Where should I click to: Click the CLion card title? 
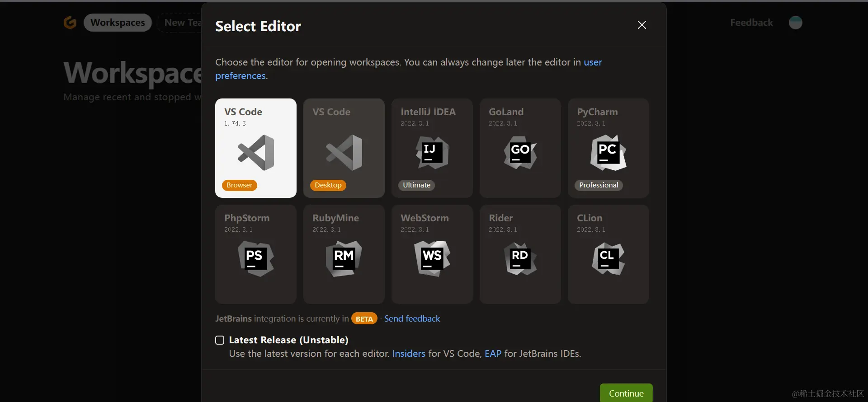pos(590,218)
